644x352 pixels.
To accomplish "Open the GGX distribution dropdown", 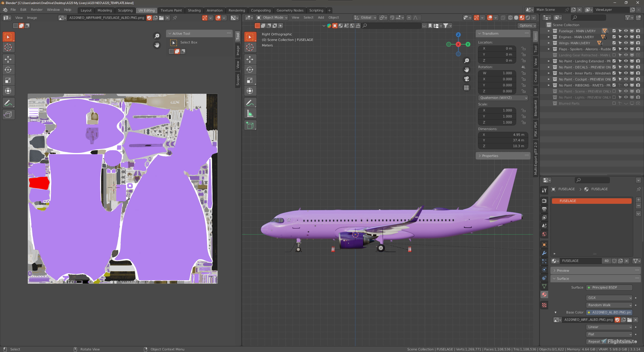I will (609, 298).
